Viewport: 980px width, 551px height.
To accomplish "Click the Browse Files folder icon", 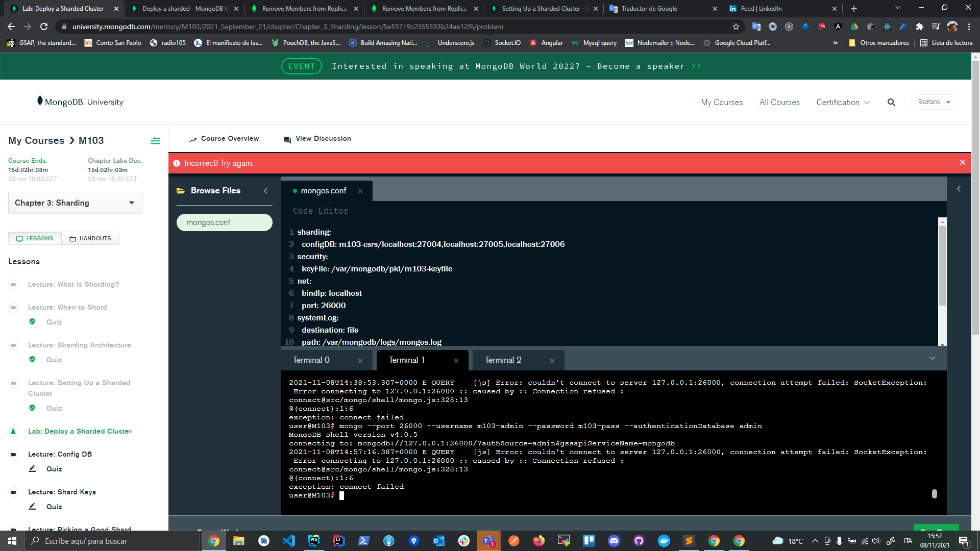I will 181,190.
